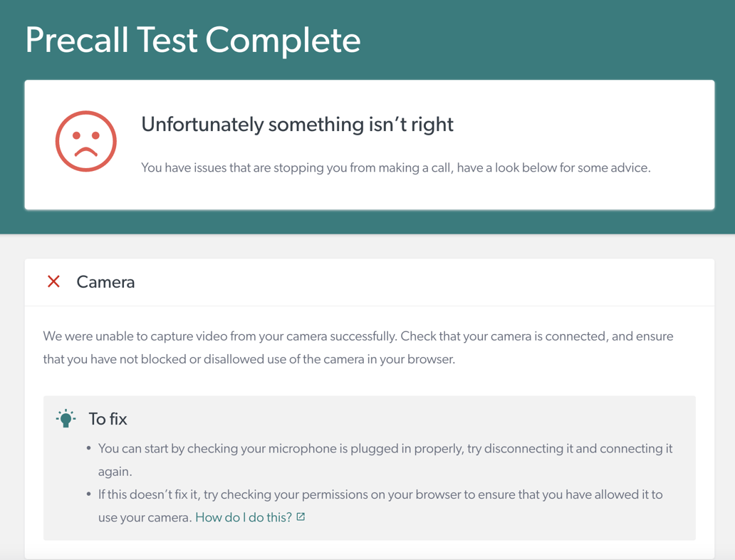Select the lightbulb icon in To fix box
The width and height of the screenshot is (735, 560).
click(66, 418)
